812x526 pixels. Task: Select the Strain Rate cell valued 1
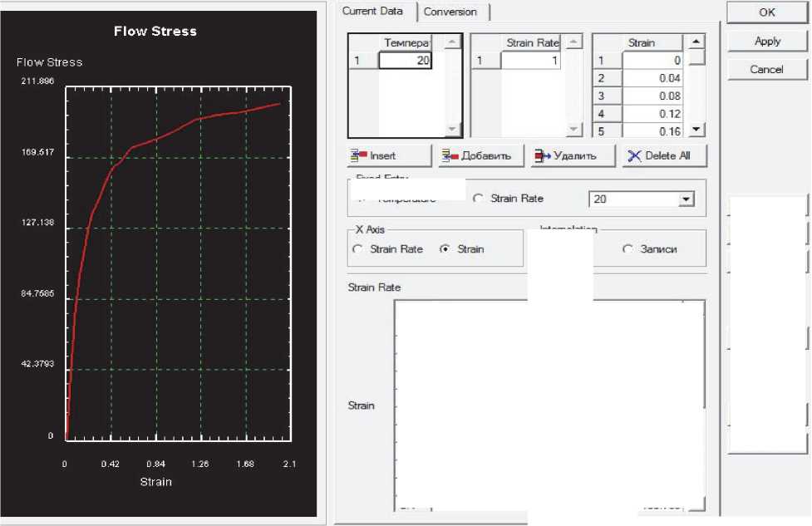[x=531, y=61]
